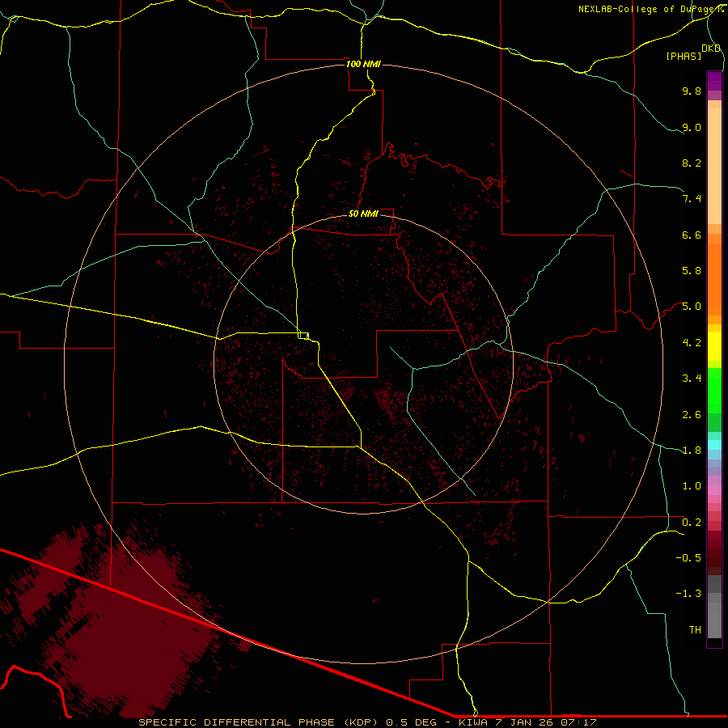Click the light peach color bar segment

(x=714, y=166)
